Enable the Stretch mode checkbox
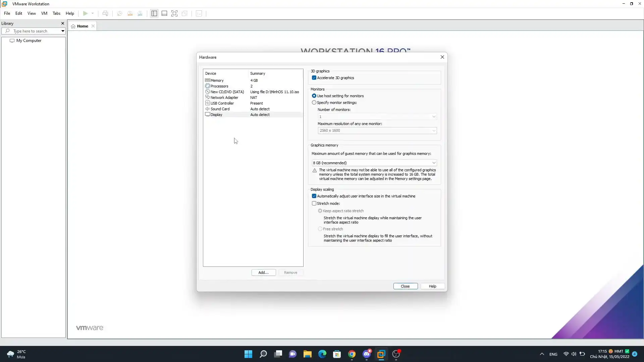The image size is (644, 362). (314, 203)
